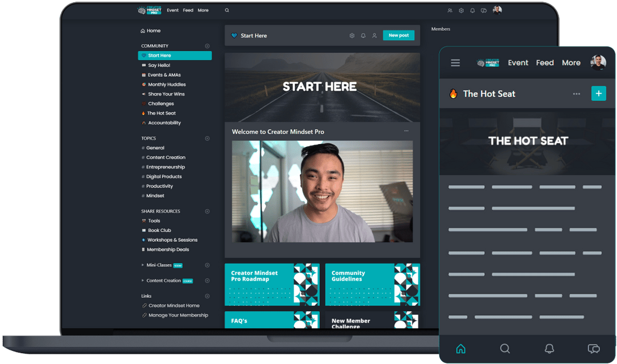Tap the chat icon in mobile bottom bar
617x364 pixels.
[x=594, y=349]
